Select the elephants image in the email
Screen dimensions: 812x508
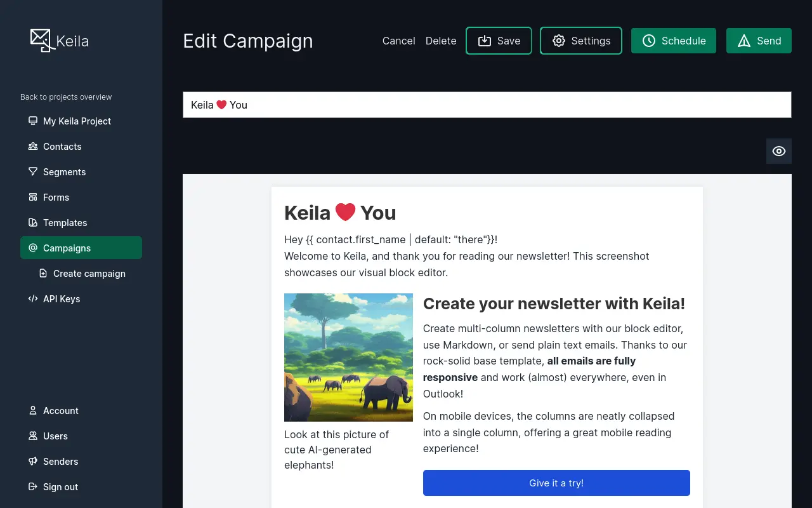click(x=348, y=358)
